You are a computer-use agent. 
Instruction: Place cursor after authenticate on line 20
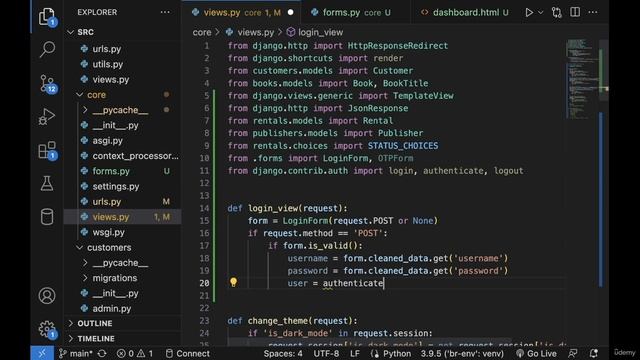click(x=384, y=283)
